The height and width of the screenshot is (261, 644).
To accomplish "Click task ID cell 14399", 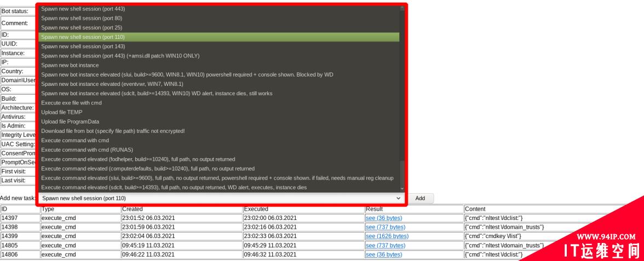I will click(x=20, y=236).
